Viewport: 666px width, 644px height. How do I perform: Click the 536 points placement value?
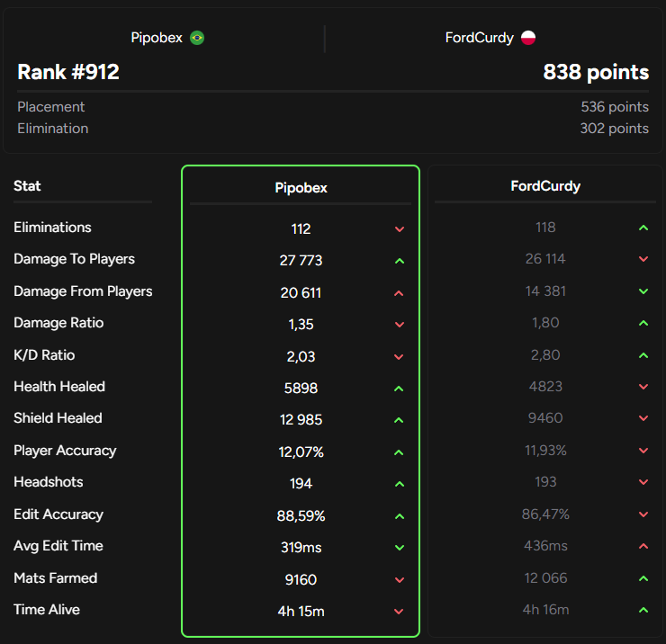pos(615,106)
